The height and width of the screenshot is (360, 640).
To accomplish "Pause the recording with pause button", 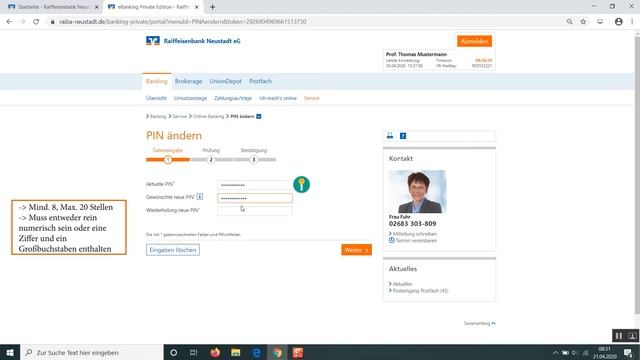I will coord(619,336).
